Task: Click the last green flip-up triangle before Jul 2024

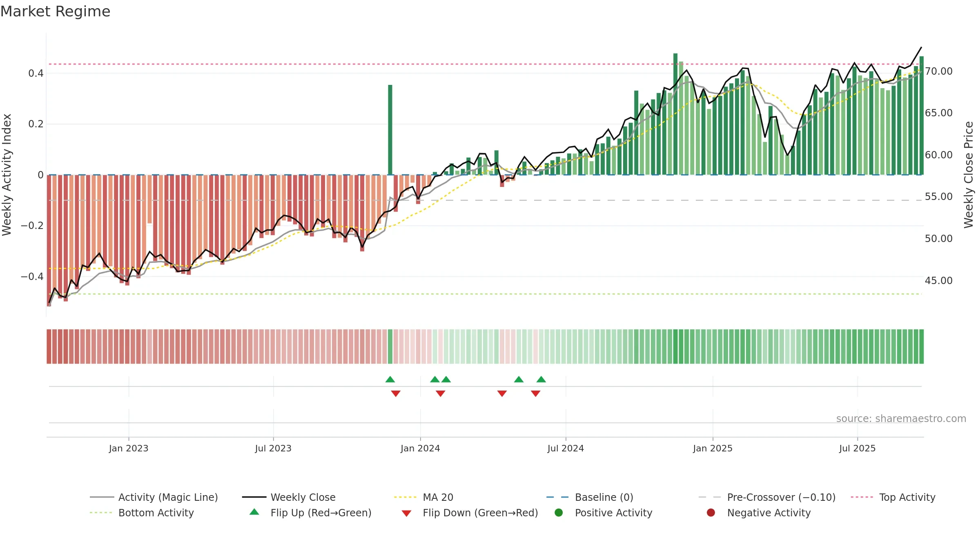Action: pyautogui.click(x=541, y=380)
